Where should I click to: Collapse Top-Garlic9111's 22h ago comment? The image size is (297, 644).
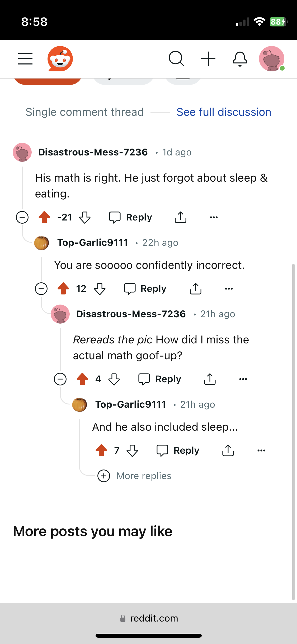click(41, 288)
